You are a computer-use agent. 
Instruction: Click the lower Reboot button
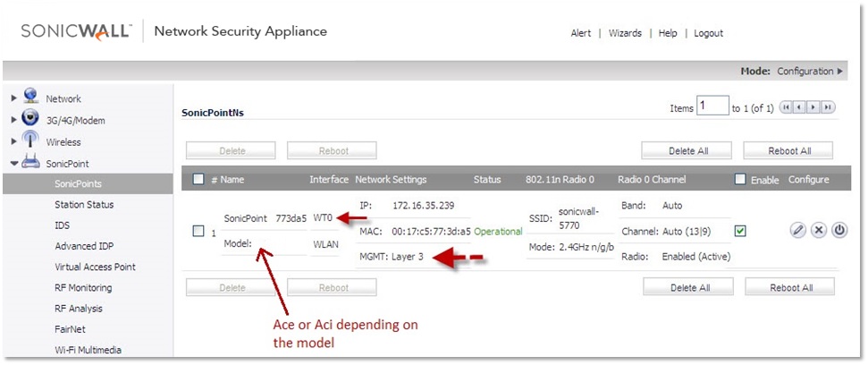click(x=333, y=287)
